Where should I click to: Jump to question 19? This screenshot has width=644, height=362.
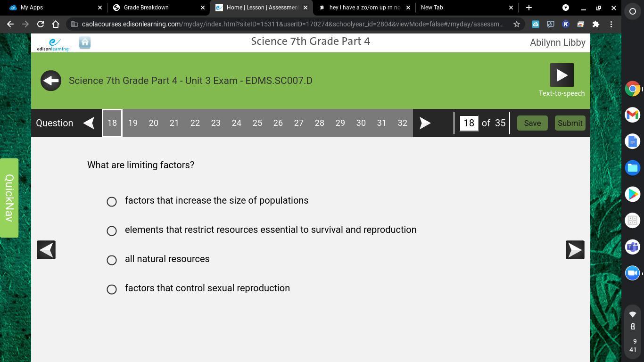coord(133,123)
